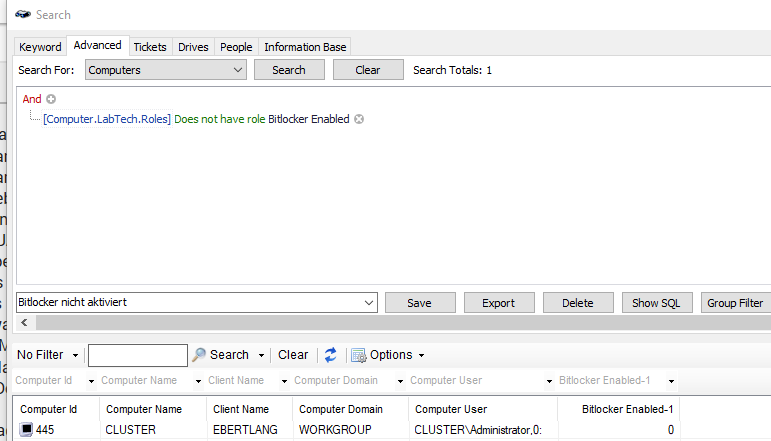Open the Information Base tab
771x441 pixels.
(305, 47)
